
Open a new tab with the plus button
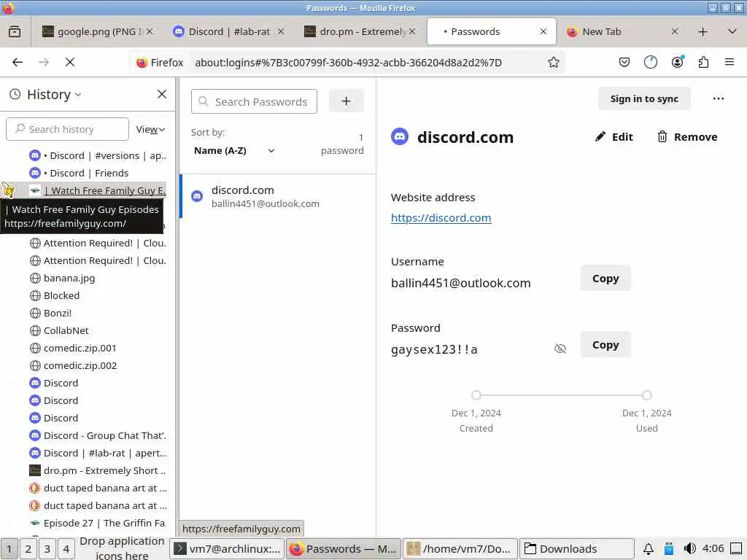pyautogui.click(x=703, y=32)
